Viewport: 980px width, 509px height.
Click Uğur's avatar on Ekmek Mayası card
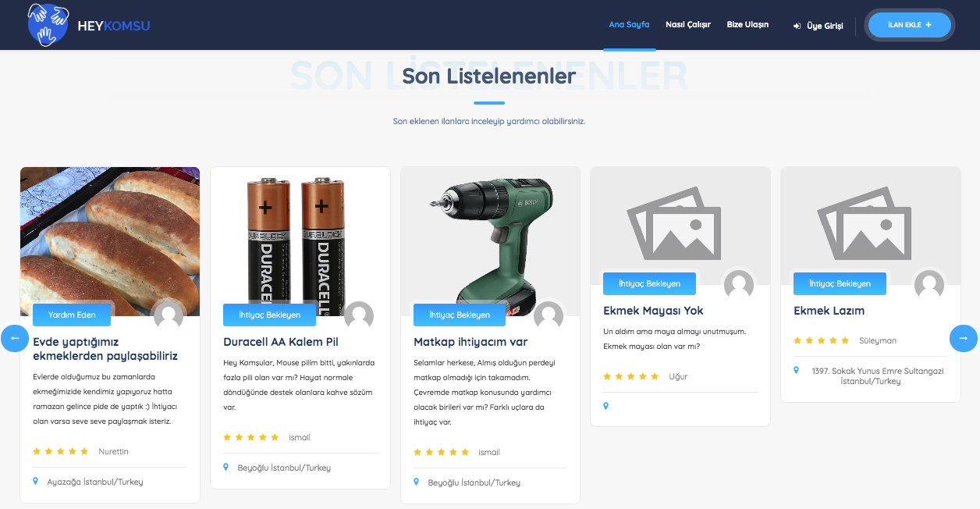click(x=739, y=284)
